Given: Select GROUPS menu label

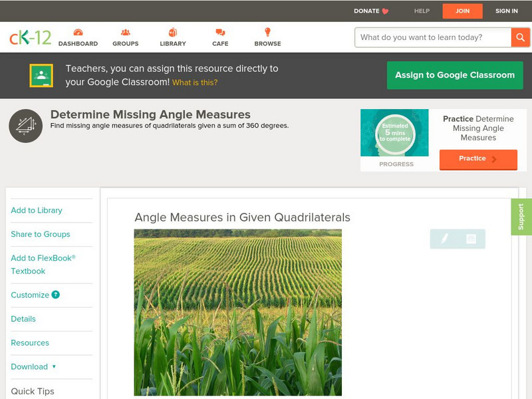Looking at the screenshot, I should click(126, 44).
